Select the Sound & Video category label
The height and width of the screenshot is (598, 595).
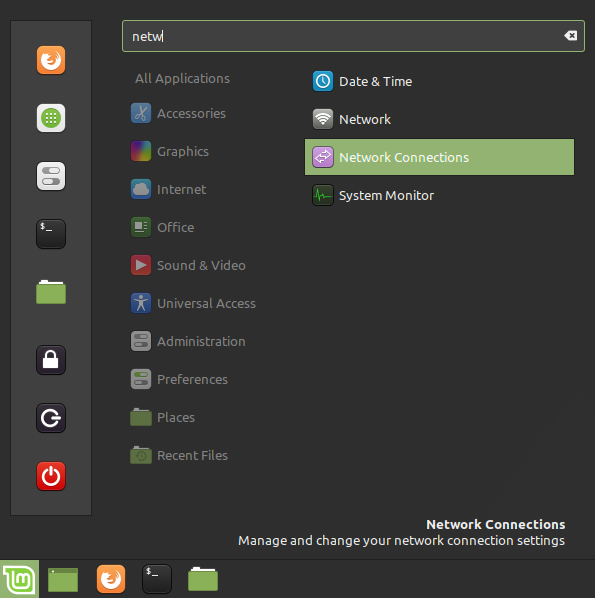tap(201, 265)
